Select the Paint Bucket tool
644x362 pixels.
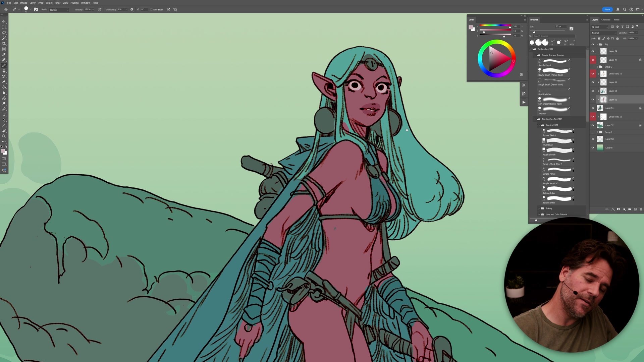click(4, 87)
